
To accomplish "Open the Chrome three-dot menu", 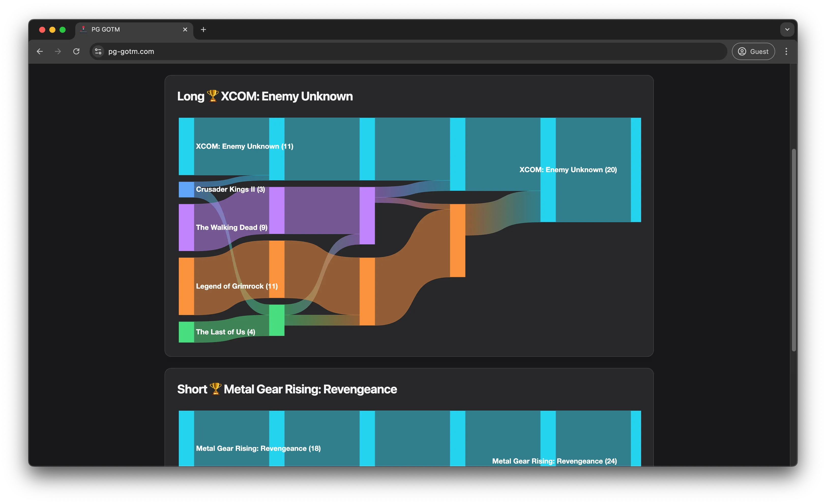I will click(786, 51).
